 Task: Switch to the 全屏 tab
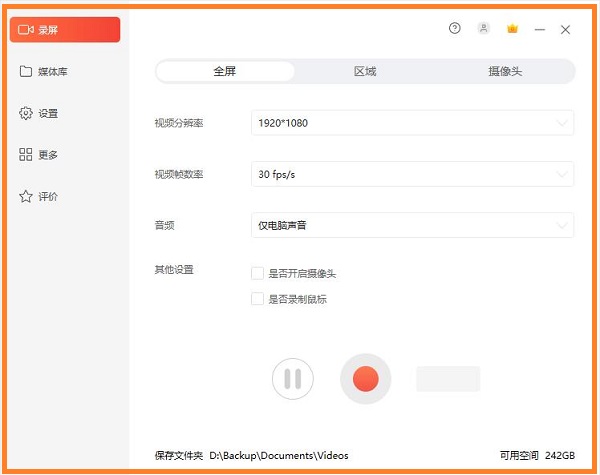click(225, 71)
